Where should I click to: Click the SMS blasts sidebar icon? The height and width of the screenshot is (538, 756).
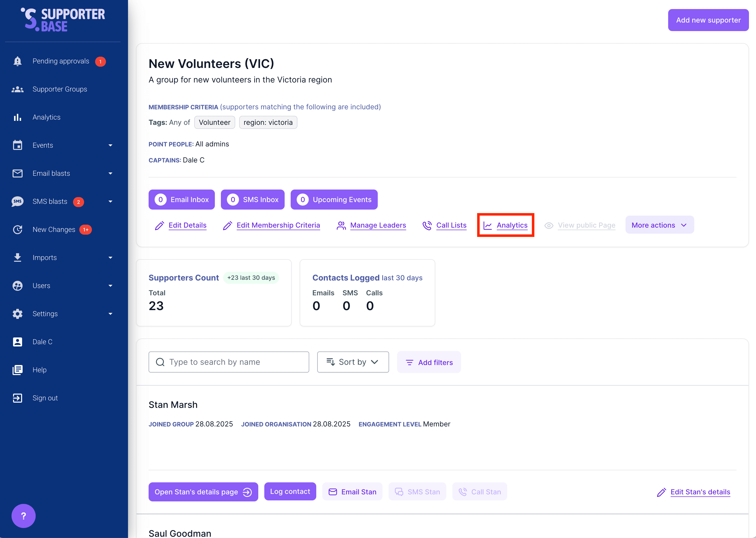pos(17,201)
